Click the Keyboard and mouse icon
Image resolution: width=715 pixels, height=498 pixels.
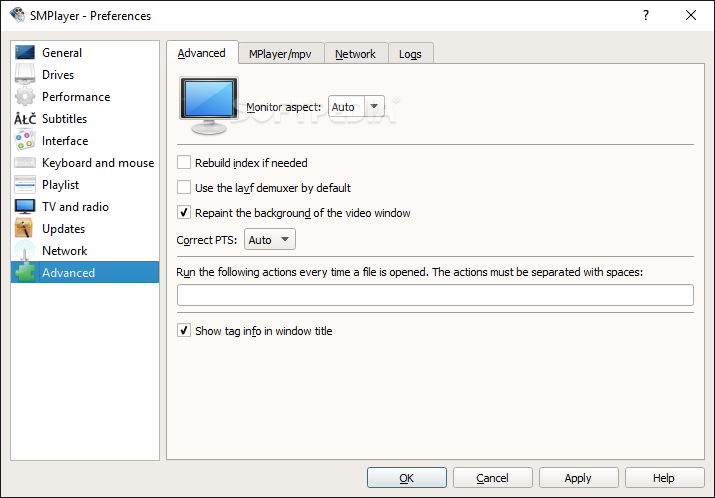(x=25, y=162)
